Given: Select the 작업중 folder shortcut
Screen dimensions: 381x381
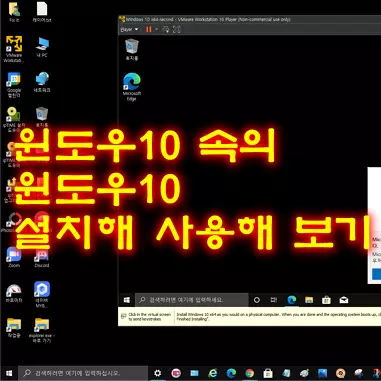Looking at the screenshot, I should pos(14,327).
